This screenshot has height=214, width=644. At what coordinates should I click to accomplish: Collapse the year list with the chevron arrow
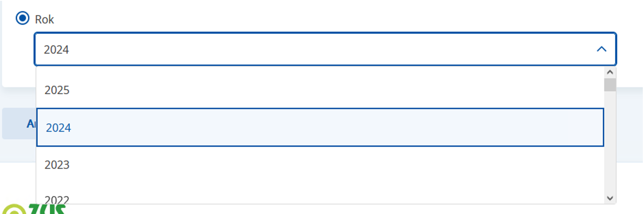(601, 49)
